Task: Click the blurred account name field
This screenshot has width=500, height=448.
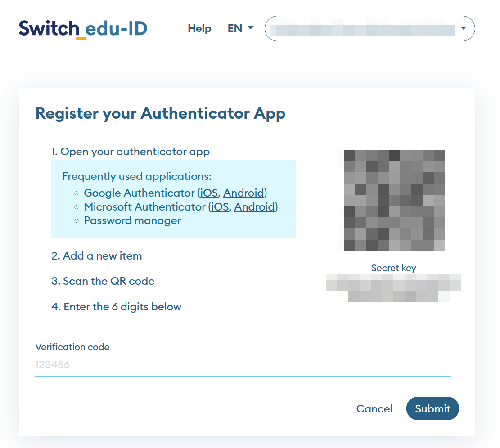Action: coord(365,30)
